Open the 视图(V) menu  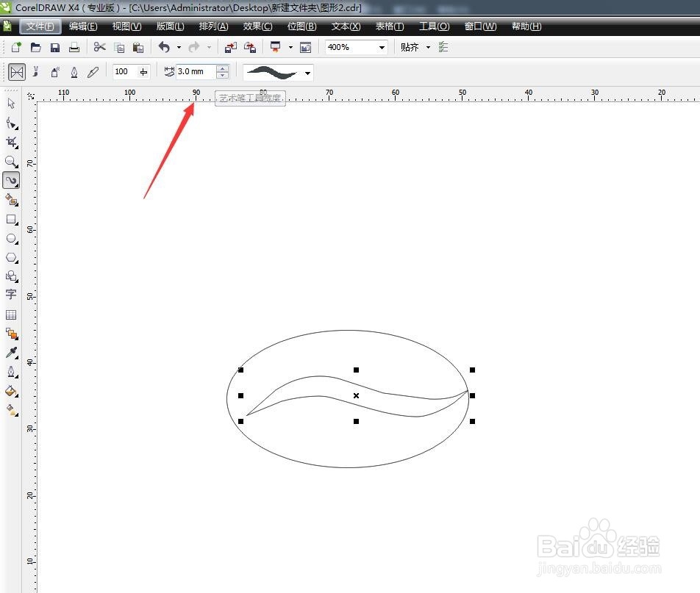(x=126, y=26)
